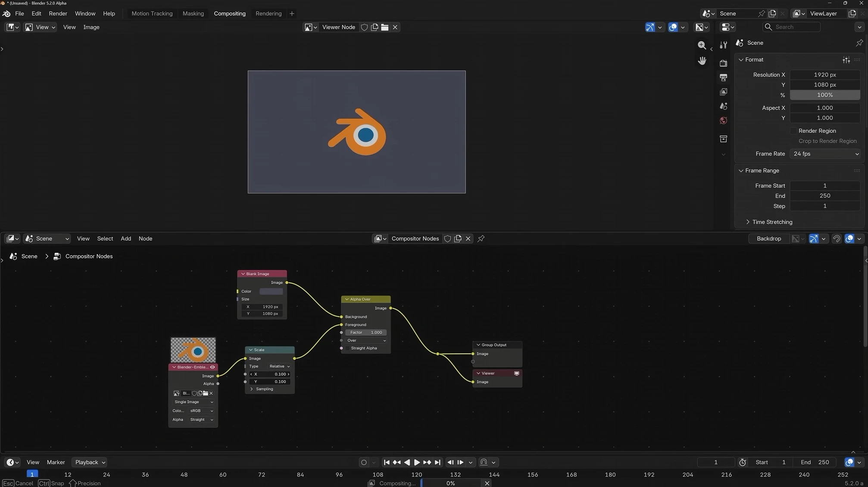Open the Alpha Straight dropdown on image node
The width and height of the screenshot is (868, 487).
[x=201, y=420]
